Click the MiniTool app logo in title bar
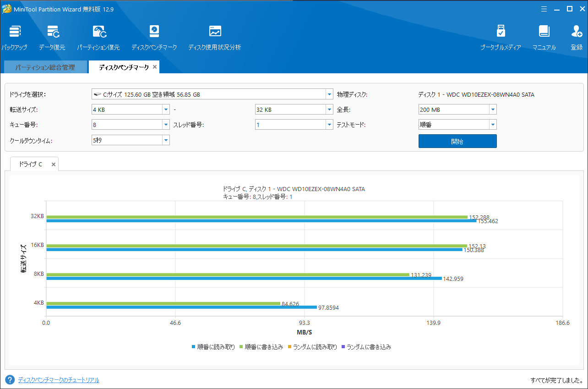Viewport: 588px width, 389px height. (x=7, y=9)
